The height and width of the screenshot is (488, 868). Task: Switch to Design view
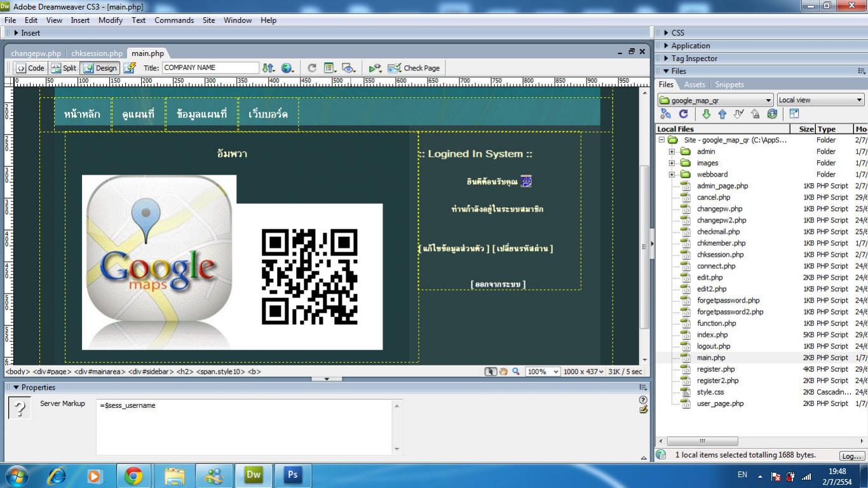[100, 68]
